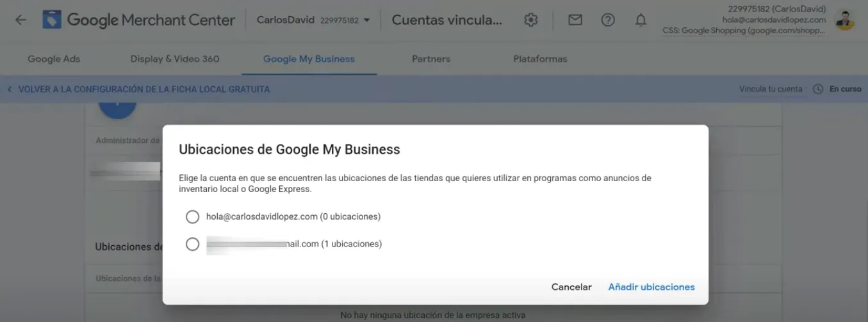Click the Cuentas vincula... page title
The width and height of the screenshot is (868, 322).
447,20
